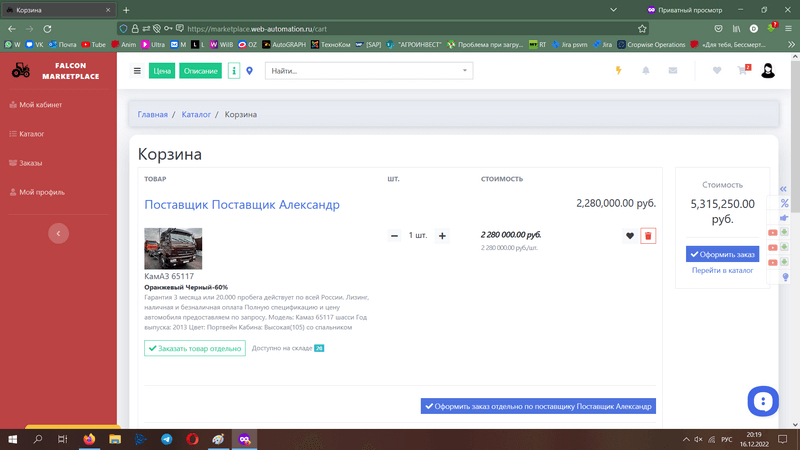This screenshot has height=450, width=800.
Task: Go back with browser back arrow
Action: tap(12, 29)
